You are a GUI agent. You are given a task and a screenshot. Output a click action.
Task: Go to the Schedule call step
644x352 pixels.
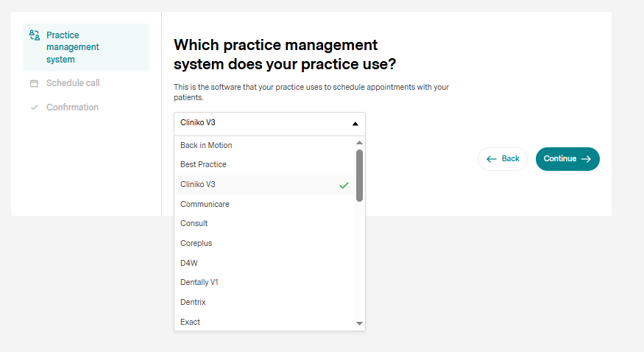pyautogui.click(x=73, y=83)
